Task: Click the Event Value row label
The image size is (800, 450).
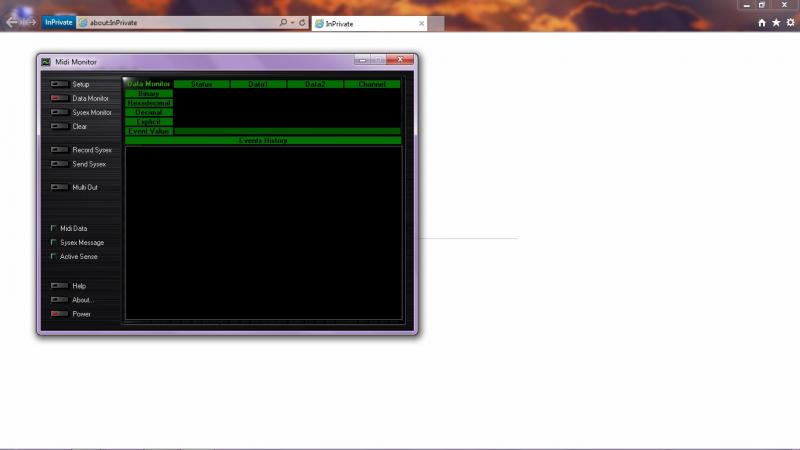Action: pos(148,131)
